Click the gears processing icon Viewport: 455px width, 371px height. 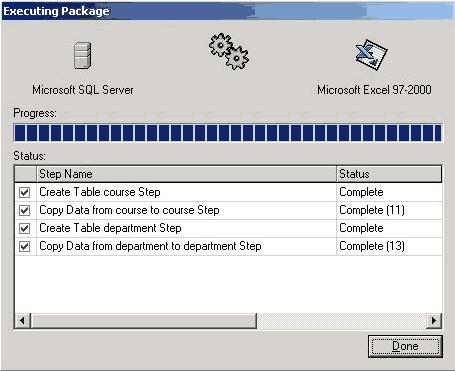[x=229, y=51]
